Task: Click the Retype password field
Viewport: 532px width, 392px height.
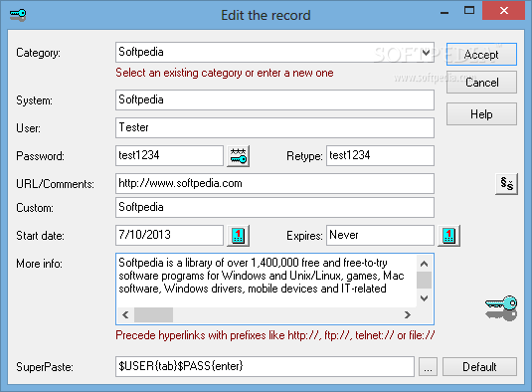Action: [x=380, y=155]
